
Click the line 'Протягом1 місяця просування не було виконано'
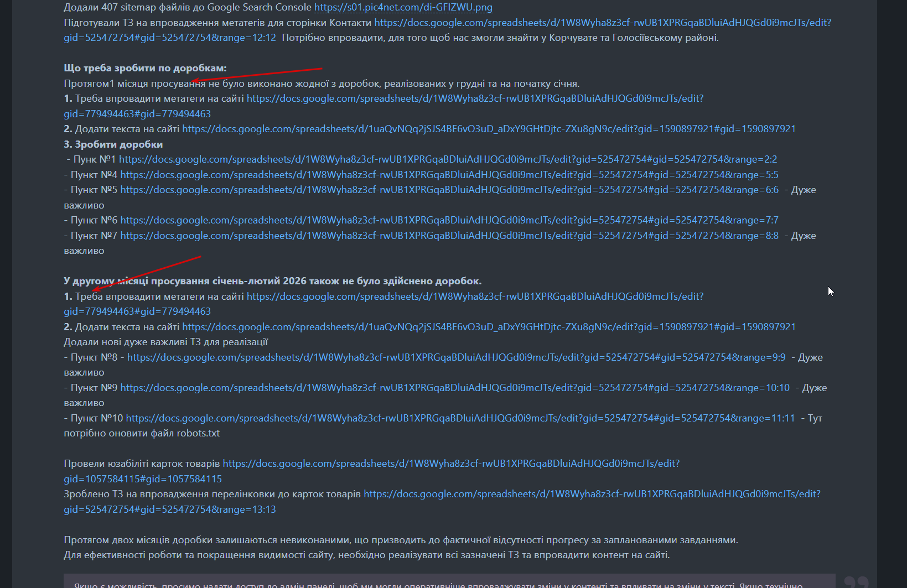click(322, 84)
